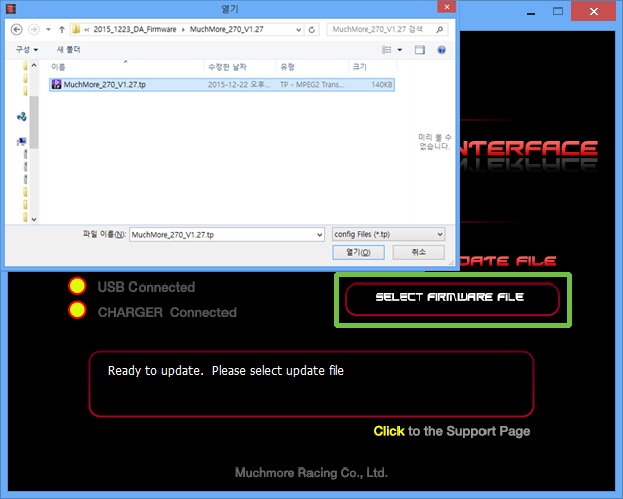The height and width of the screenshot is (499, 623).
Task: Expand the address bar history dropdown
Action: click(298, 29)
